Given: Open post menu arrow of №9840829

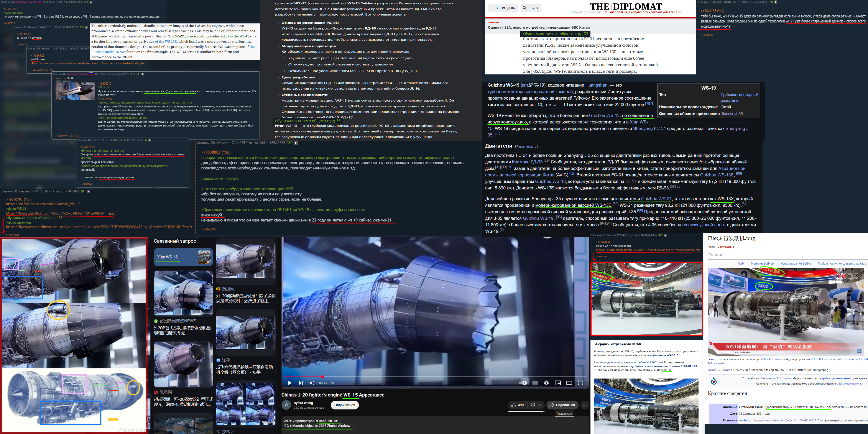Looking at the screenshot, I should click(89, 191).
